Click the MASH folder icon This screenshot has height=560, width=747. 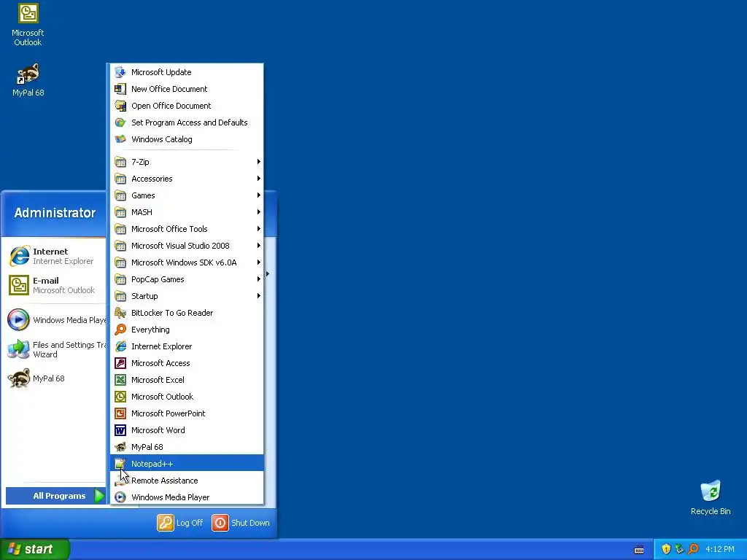[120, 212]
